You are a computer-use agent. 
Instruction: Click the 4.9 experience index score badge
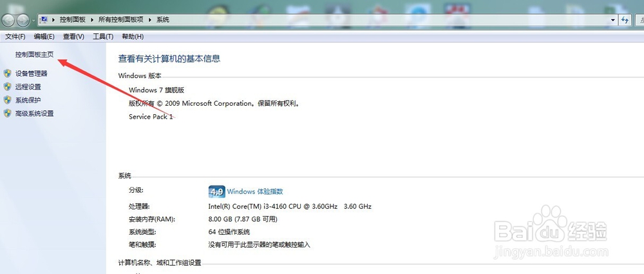click(x=217, y=191)
